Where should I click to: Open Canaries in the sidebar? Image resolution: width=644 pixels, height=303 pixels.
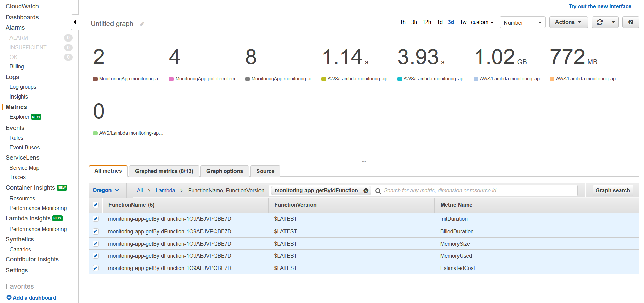click(20, 250)
